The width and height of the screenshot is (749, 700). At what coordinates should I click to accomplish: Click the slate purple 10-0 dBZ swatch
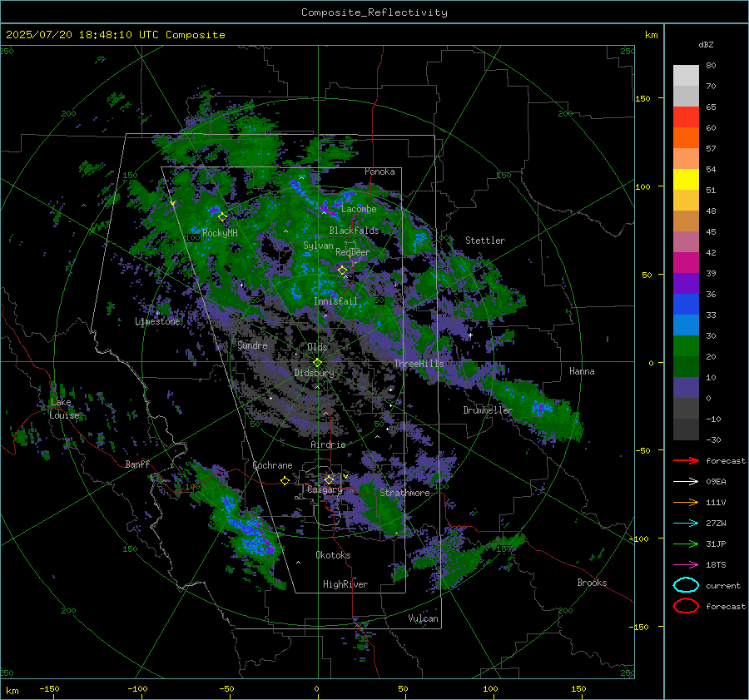[x=686, y=388]
